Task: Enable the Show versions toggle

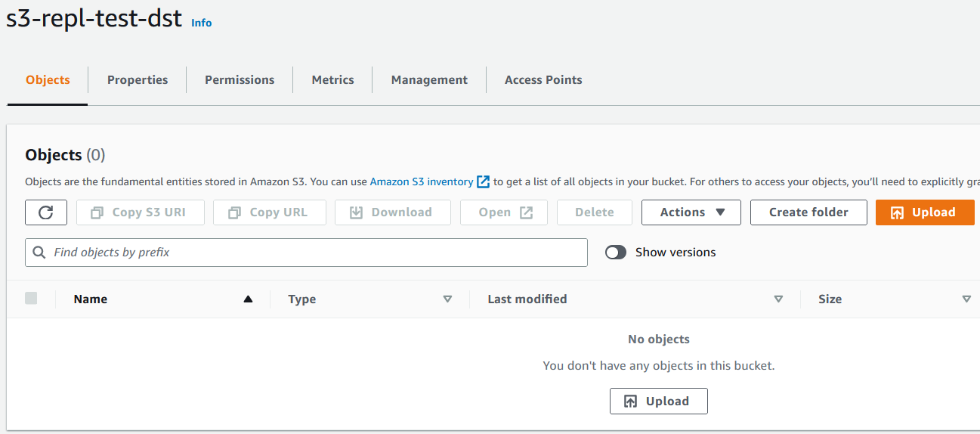Action: click(616, 253)
